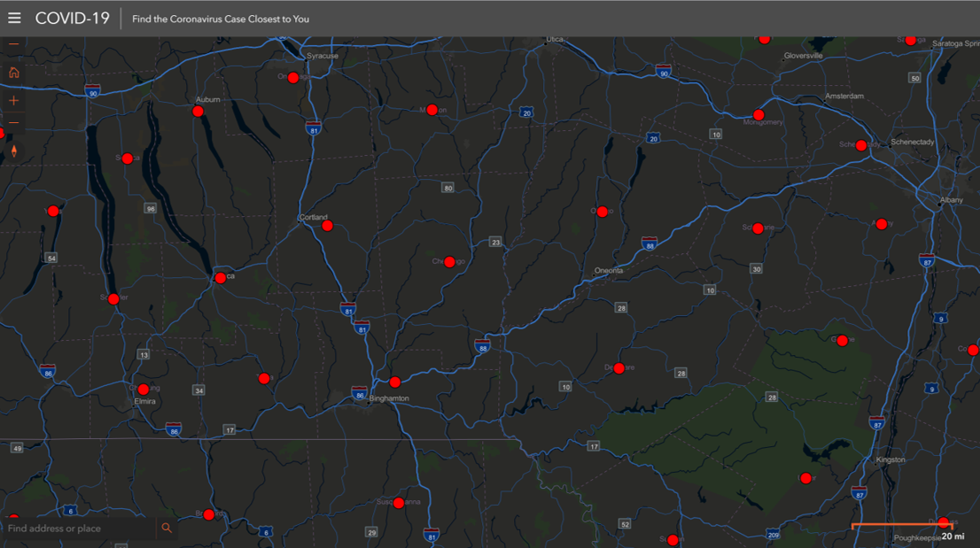Click the Home default extent button
Screen dimensions: 980x548
(13, 73)
